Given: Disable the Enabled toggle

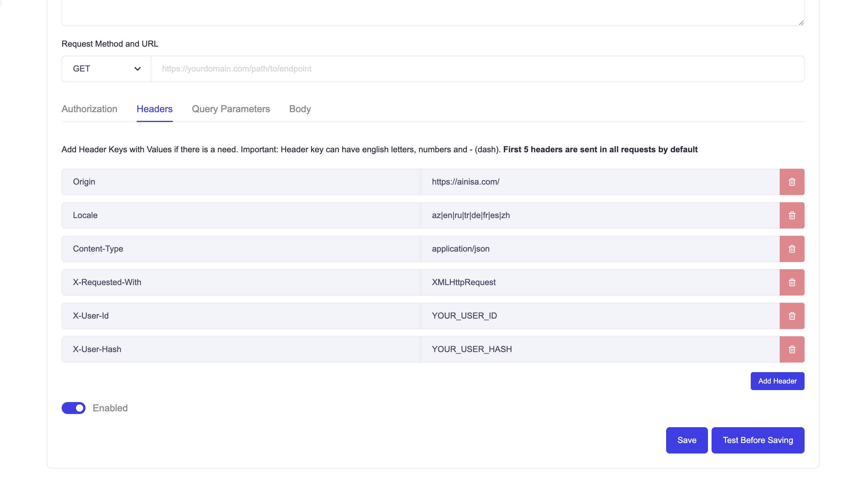Looking at the screenshot, I should [x=74, y=408].
